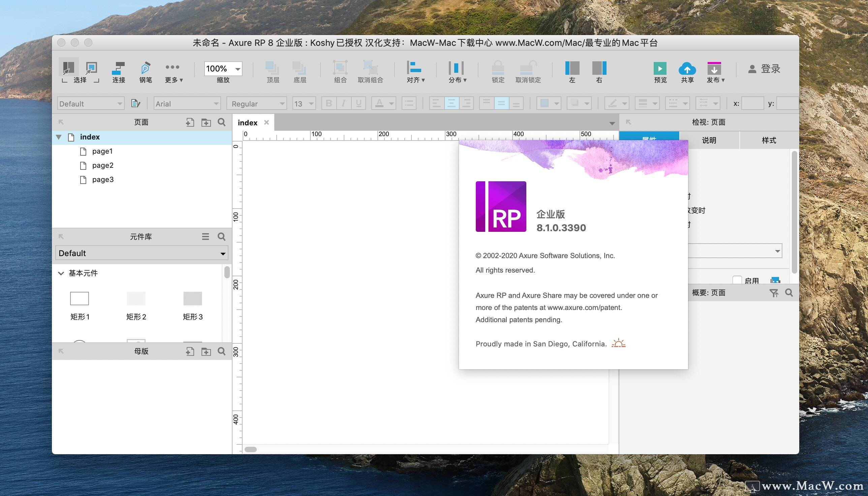868x496 pixels.
Task: Open the line pattern dropdown
Action: pyautogui.click(x=677, y=103)
